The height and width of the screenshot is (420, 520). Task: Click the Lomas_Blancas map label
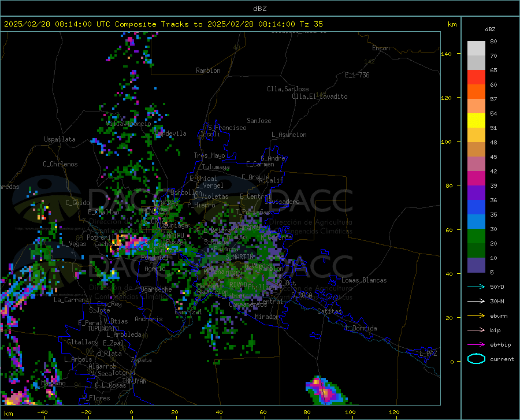(x=364, y=280)
